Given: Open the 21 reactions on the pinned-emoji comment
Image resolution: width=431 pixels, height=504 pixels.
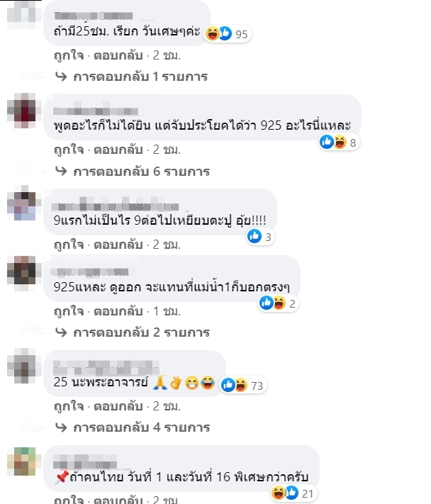Looking at the screenshot, I should (x=293, y=493).
